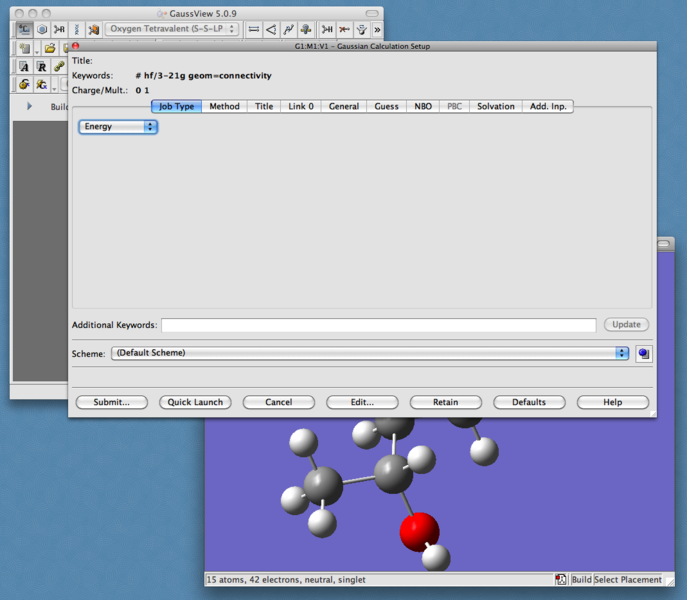Open the Solvation tab
This screenshot has width=687, height=600.
click(x=496, y=107)
